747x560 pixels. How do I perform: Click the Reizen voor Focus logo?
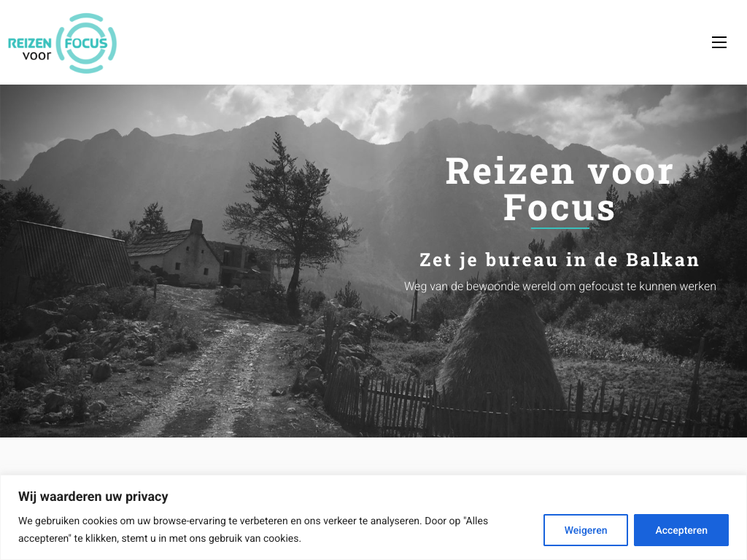(63, 43)
